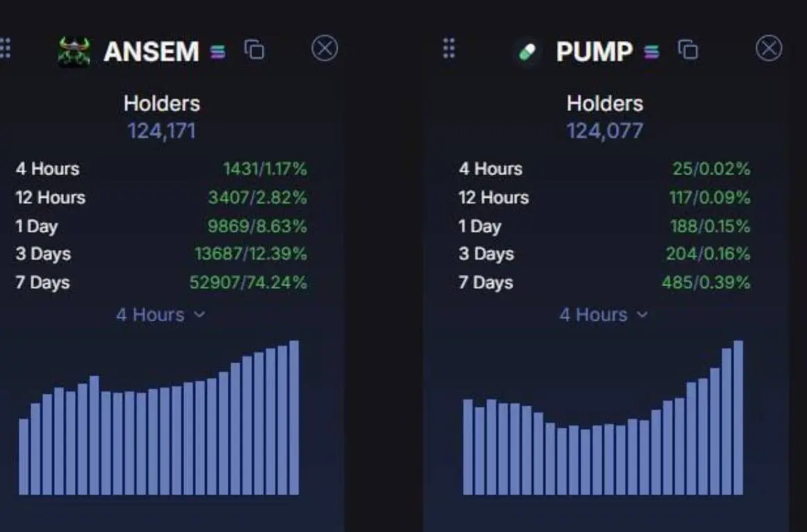The height and width of the screenshot is (532, 807).
Task: Select the PUMP 1 Day row
Action: coord(605,226)
